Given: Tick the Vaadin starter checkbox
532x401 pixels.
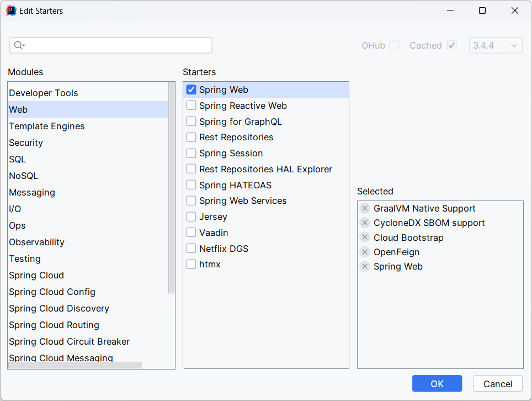Looking at the screenshot, I should (x=191, y=232).
